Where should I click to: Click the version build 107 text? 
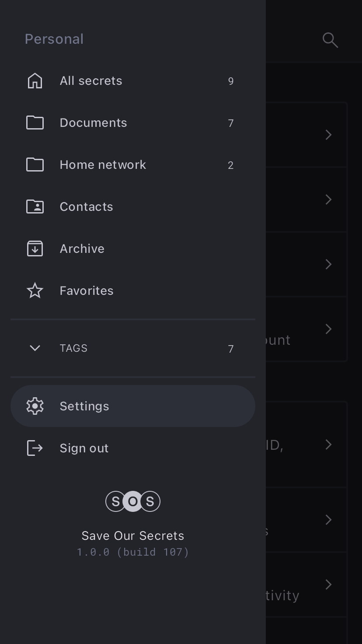tap(133, 552)
